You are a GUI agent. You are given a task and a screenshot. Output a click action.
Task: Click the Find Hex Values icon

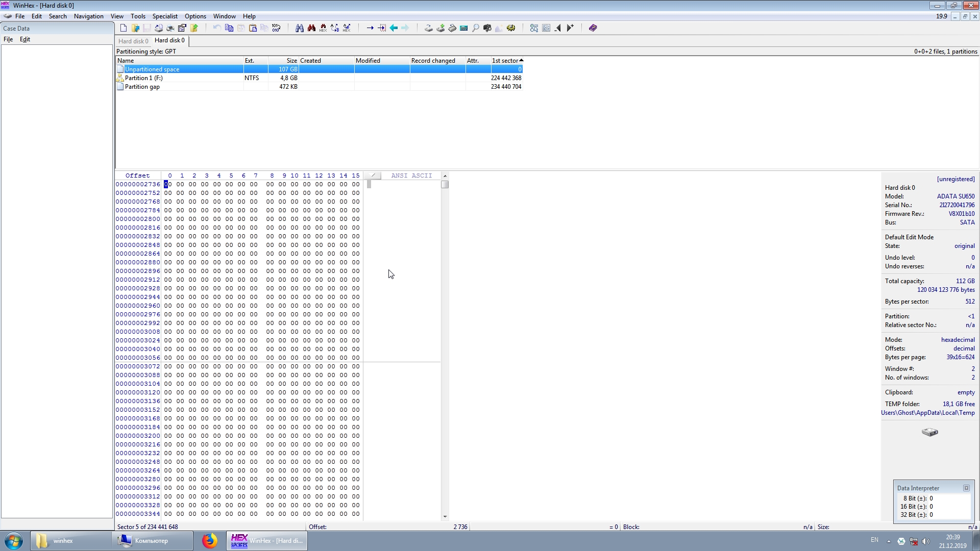323,28
